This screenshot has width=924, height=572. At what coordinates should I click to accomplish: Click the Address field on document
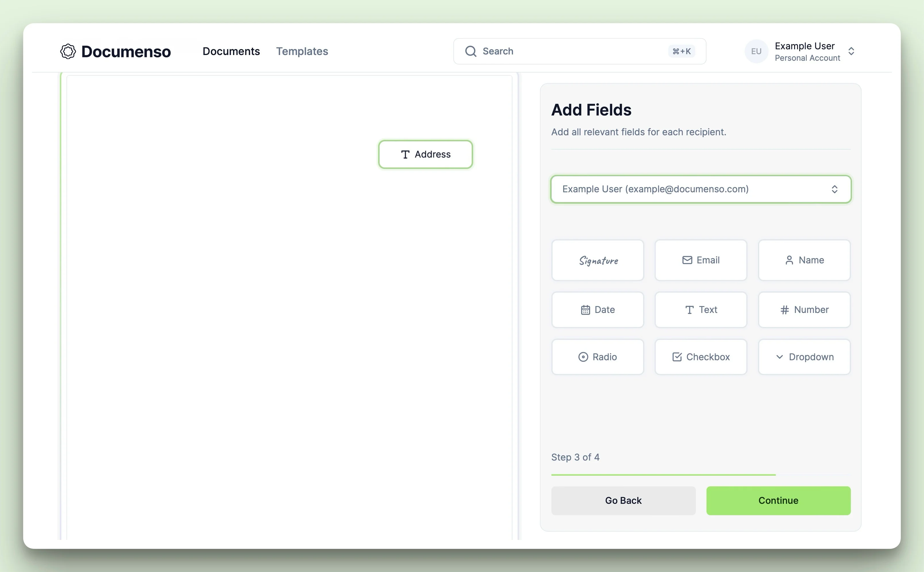point(425,154)
